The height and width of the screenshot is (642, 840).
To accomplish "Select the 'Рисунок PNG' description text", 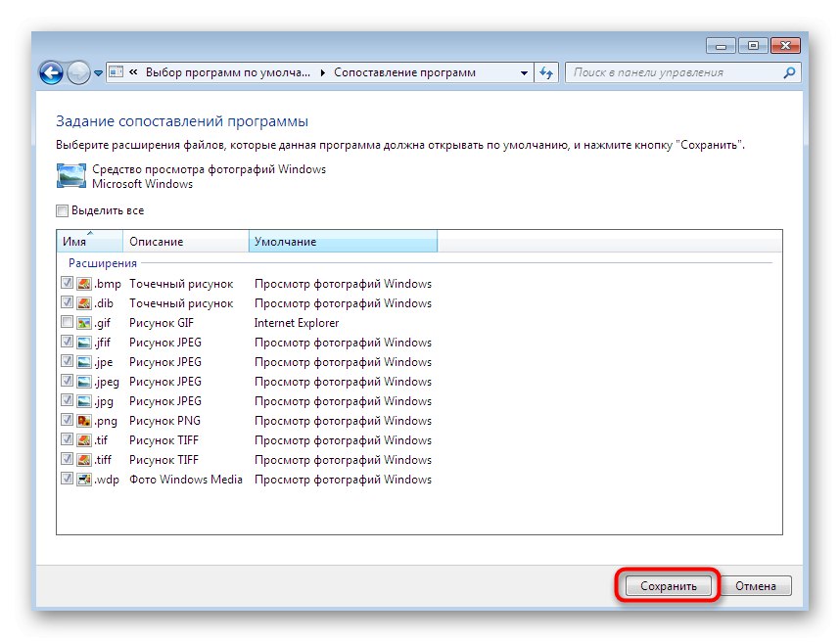I will (164, 421).
